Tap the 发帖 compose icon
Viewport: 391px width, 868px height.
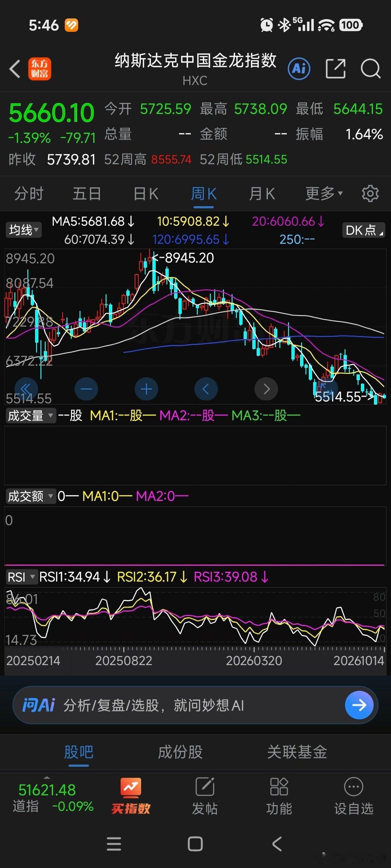[x=205, y=787]
